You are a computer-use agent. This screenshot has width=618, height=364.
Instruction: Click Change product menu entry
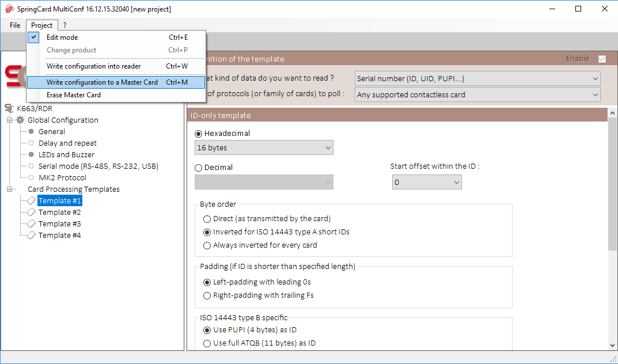coord(116,50)
